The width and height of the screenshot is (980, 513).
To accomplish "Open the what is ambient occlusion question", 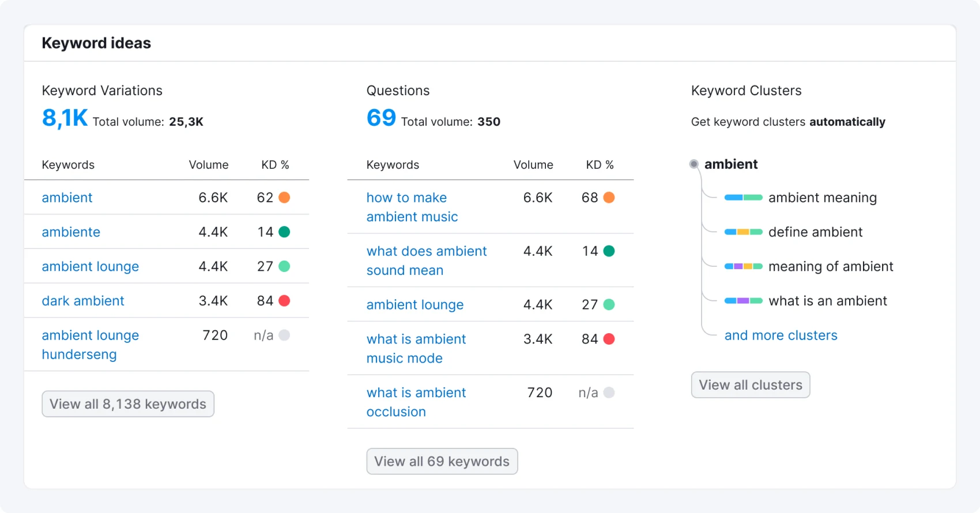I will click(416, 402).
